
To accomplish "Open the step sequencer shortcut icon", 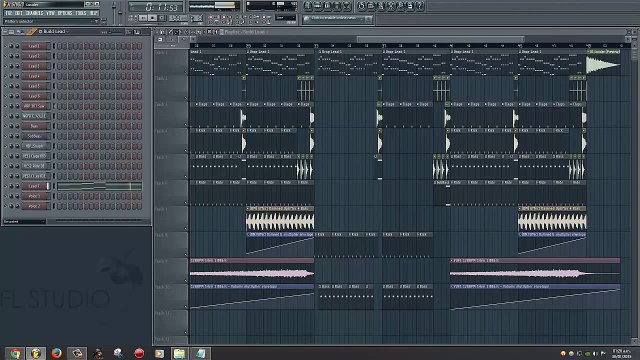I will tap(317, 6).
